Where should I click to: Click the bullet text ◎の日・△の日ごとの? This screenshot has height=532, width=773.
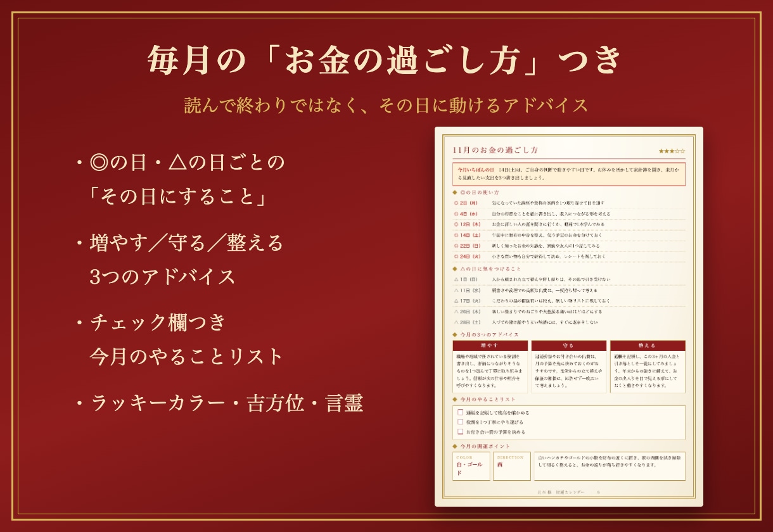pos(188,163)
